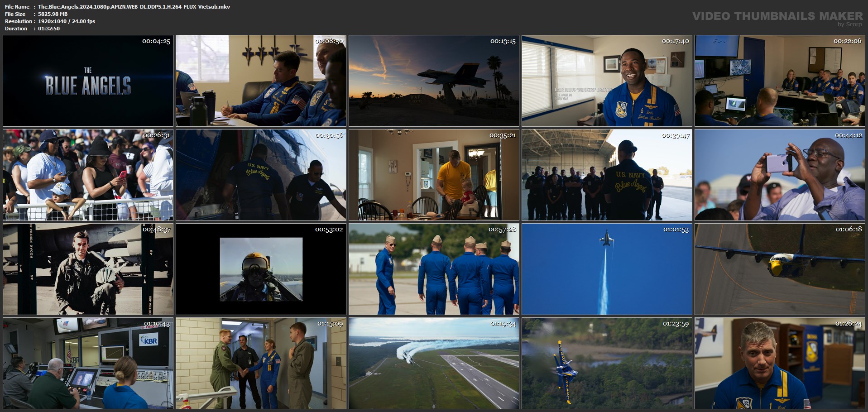Select the hangar lineup thumbnail at 00:39:47
Viewport: 868px width, 412px height.
607,175
